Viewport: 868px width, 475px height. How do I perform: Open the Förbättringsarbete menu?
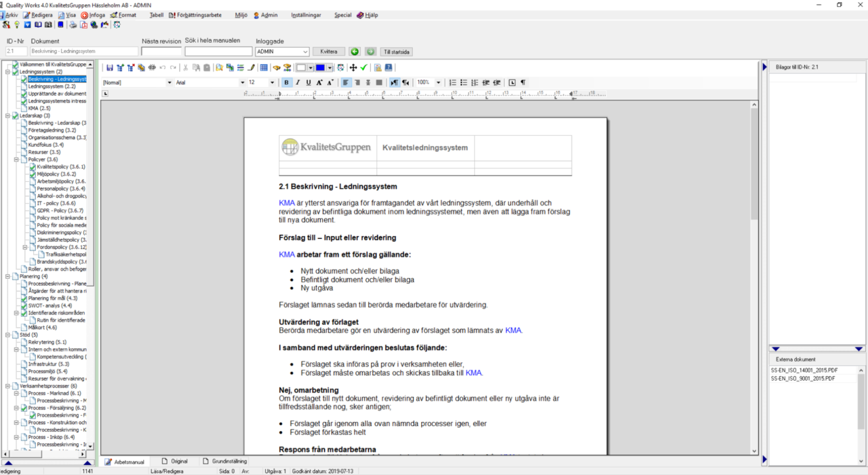(199, 15)
